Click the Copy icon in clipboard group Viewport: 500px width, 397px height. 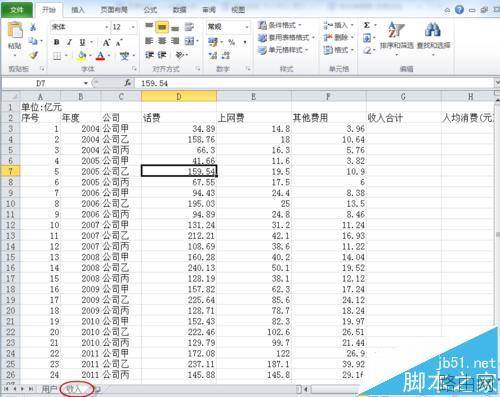[x=33, y=41]
